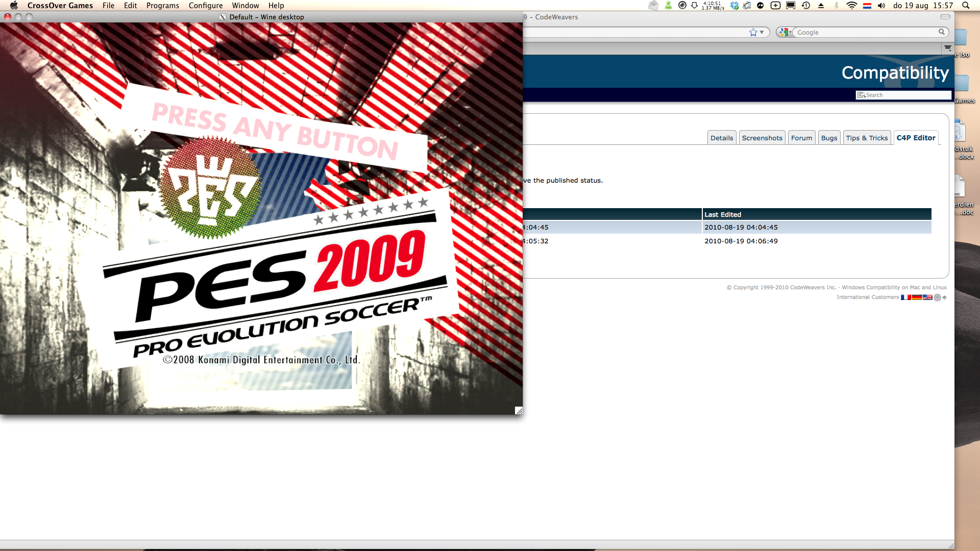Follow the Windows Compatibility on Mac and Linux link
Screen dimensions: 980x551
pyautogui.click(x=894, y=287)
